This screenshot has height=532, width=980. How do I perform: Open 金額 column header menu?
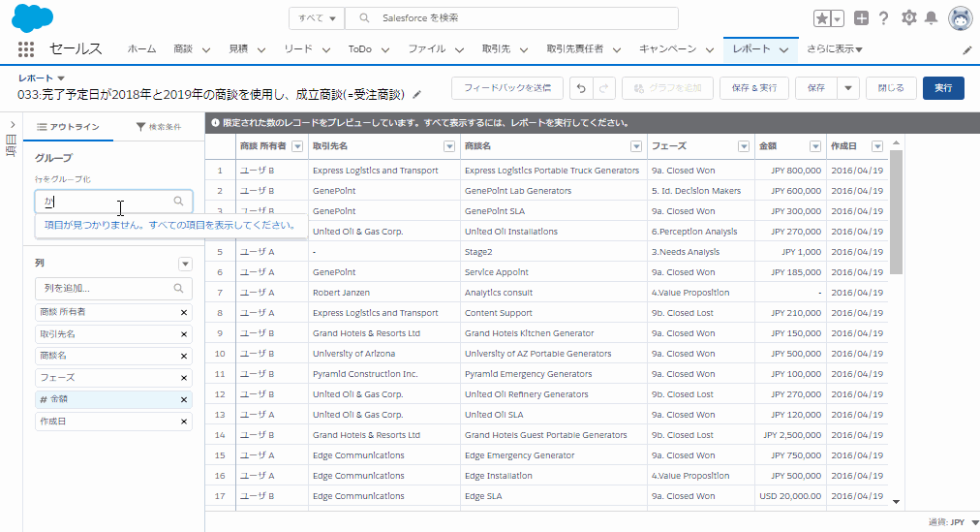coord(815,146)
